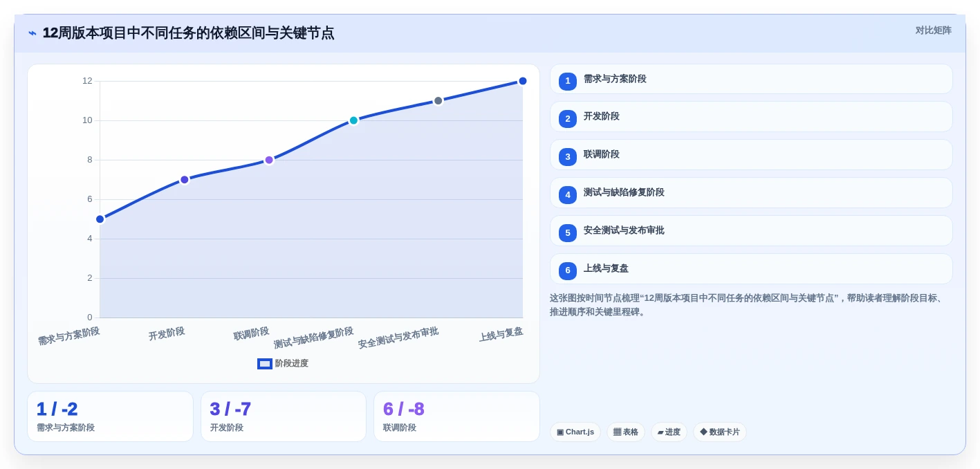Image resolution: width=980 pixels, height=469 pixels.
Task: Click the x-axis label 安全测试与发布审批
Action: click(398, 338)
